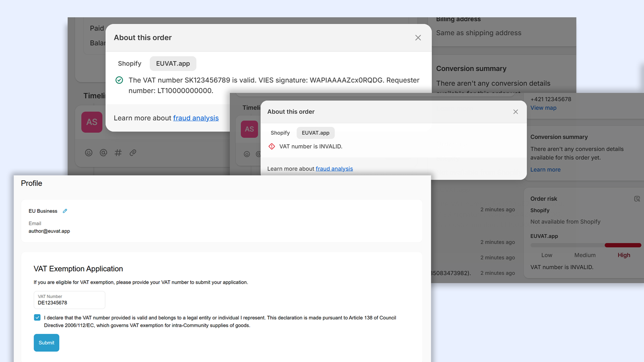Insert emoji in the left timeline comment
The height and width of the screenshot is (362, 644).
[x=89, y=152]
